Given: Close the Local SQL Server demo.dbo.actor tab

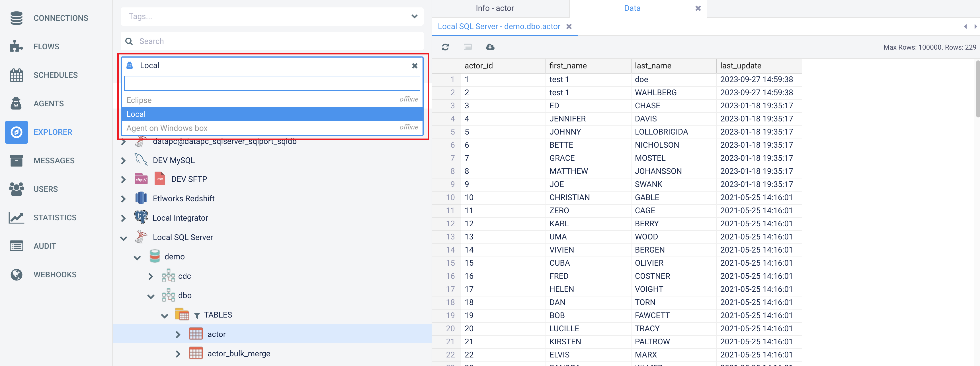Looking at the screenshot, I should coord(569,27).
